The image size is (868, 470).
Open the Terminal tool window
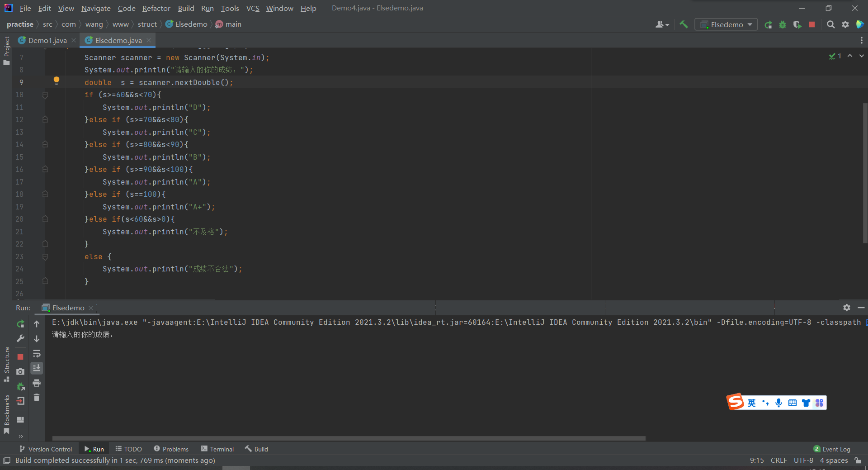(217, 449)
